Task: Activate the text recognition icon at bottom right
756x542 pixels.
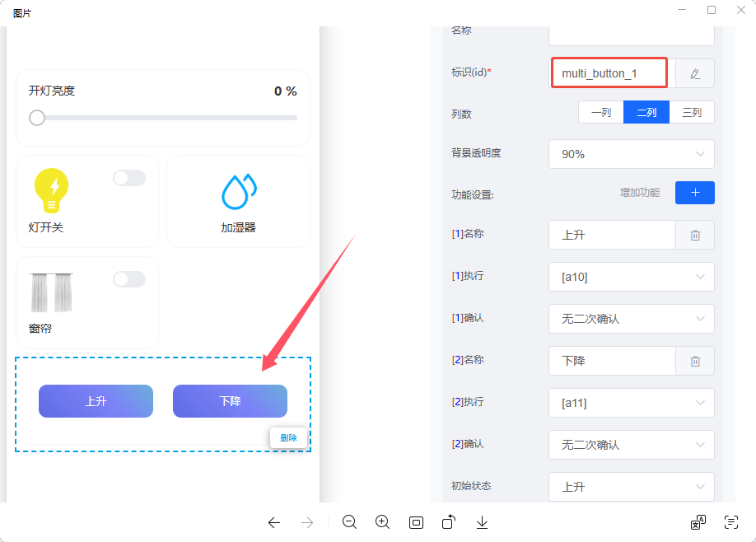Action: click(730, 522)
